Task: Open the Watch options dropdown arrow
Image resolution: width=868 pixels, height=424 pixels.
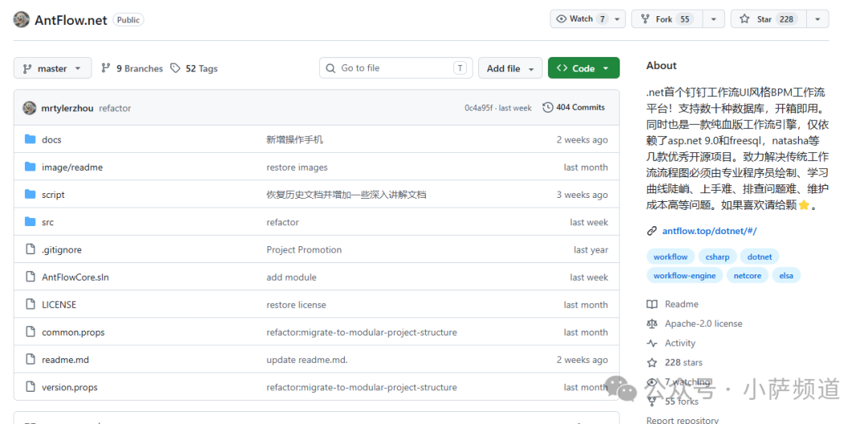Action: pyautogui.click(x=617, y=19)
